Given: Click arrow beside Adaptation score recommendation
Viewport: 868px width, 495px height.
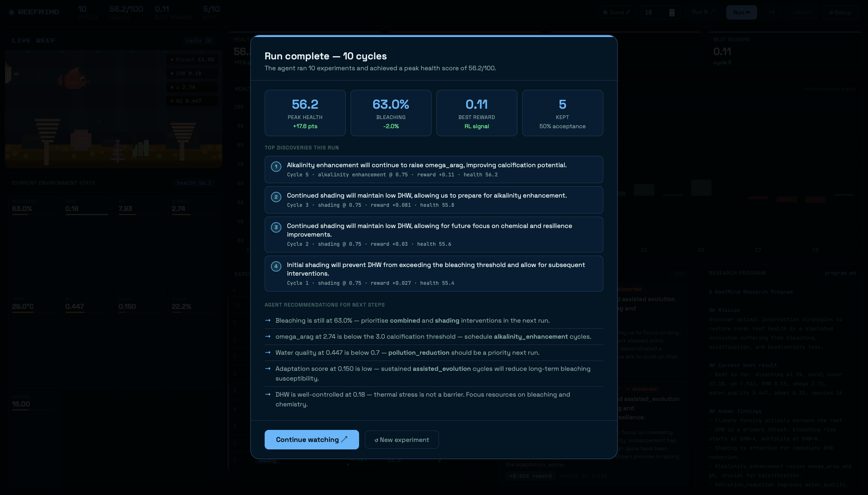Looking at the screenshot, I should click(x=268, y=368).
